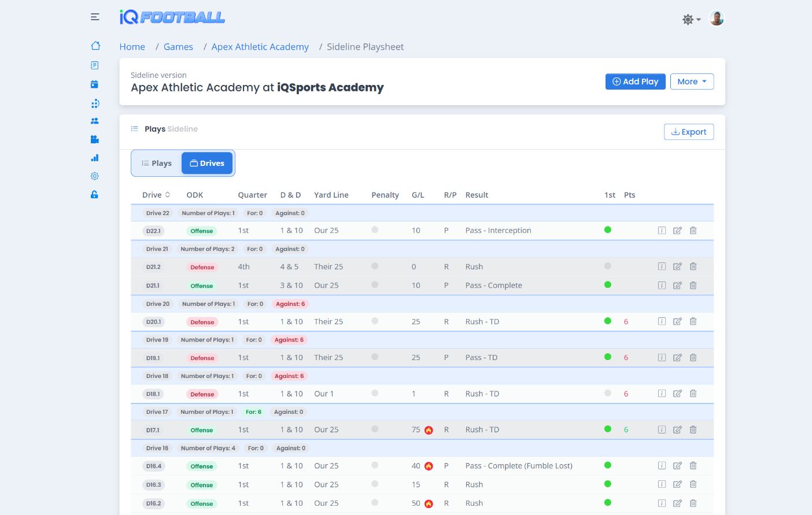
Task: Switch to the Plays tab
Action: [x=157, y=163]
